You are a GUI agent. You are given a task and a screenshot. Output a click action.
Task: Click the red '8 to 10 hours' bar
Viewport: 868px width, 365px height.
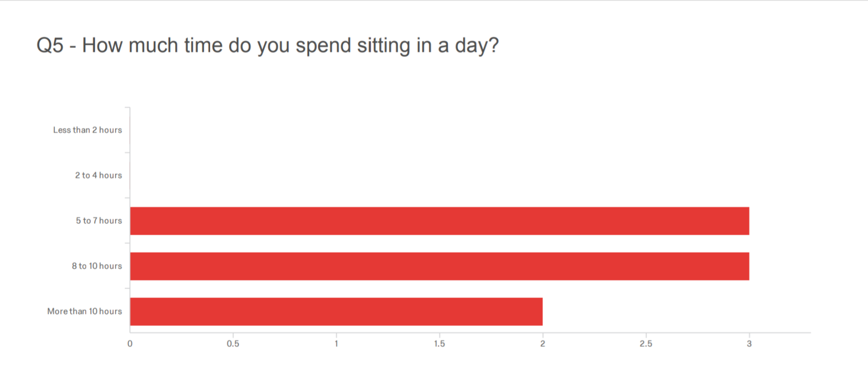[x=439, y=266]
